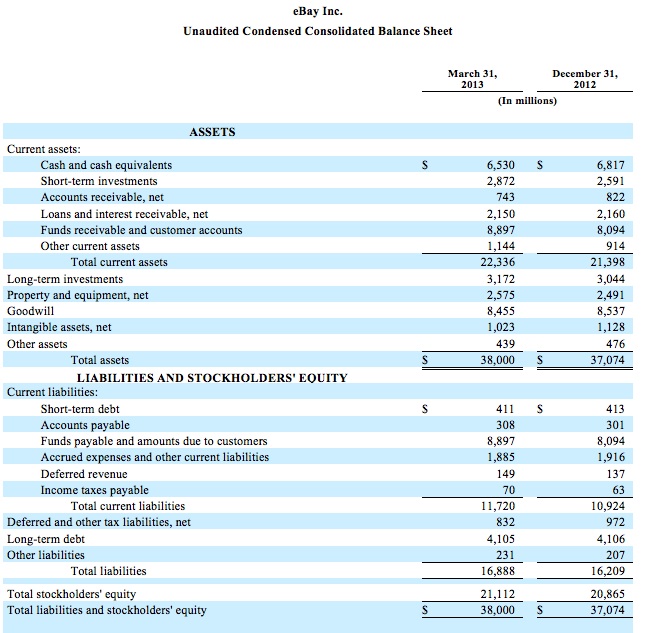This screenshot has width=645, height=633.
Task: Select 'Property and equipment, net' label
Action: coord(78,295)
